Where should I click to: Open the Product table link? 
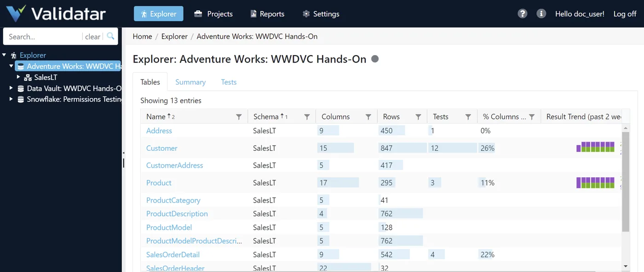click(x=159, y=182)
